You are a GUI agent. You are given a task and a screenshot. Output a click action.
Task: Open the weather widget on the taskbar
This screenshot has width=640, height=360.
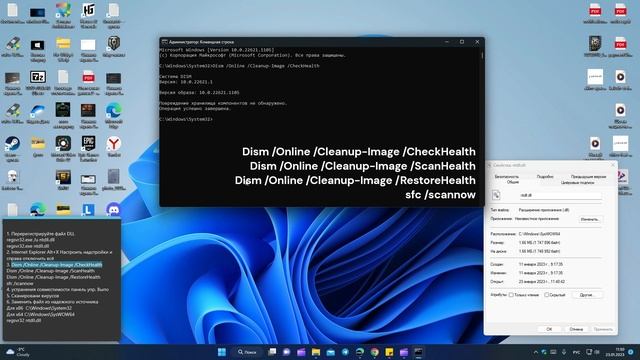point(18,352)
